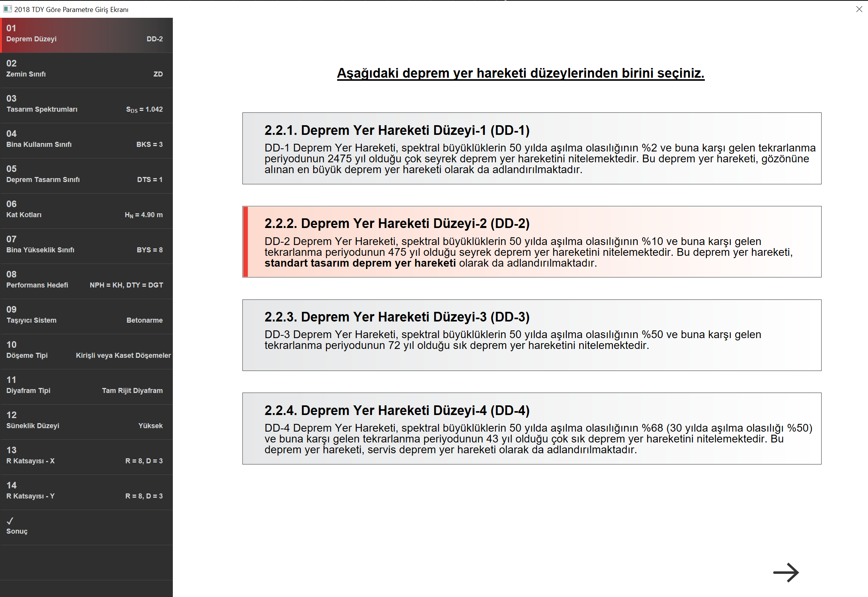Close the parameter entry window

tap(859, 9)
